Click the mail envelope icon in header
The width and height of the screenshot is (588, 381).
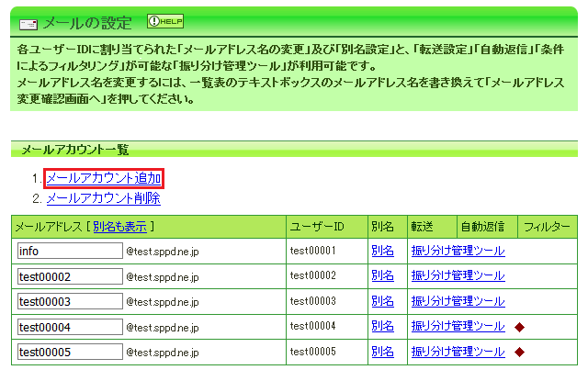click(29, 22)
